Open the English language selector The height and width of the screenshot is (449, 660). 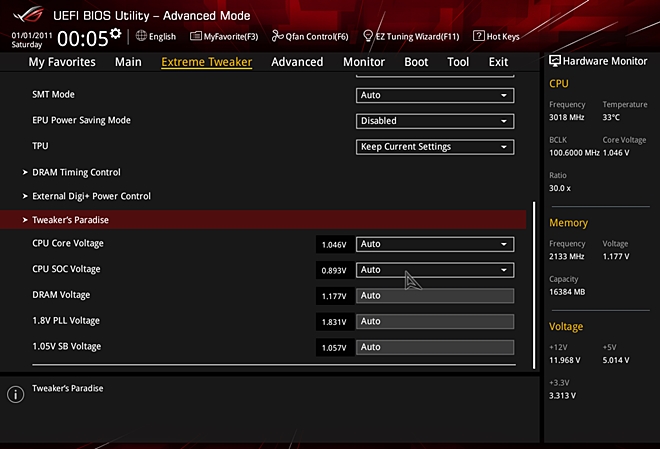(156, 36)
